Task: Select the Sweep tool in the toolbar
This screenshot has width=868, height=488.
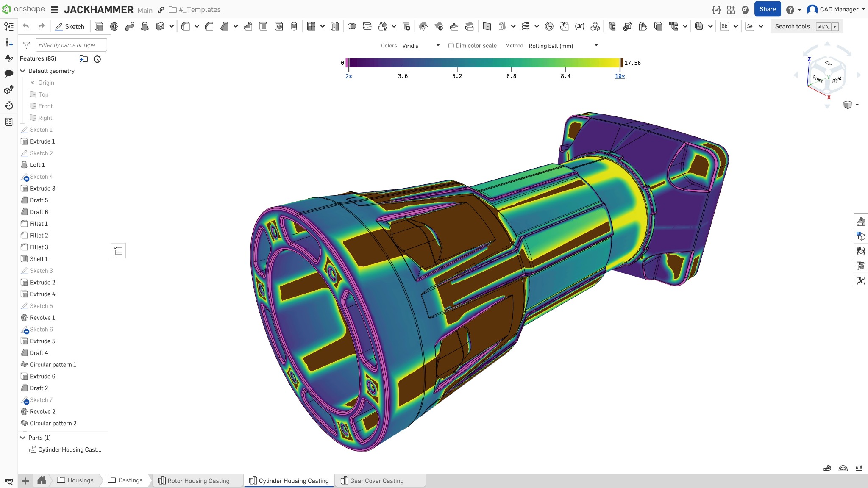Action: [x=130, y=26]
